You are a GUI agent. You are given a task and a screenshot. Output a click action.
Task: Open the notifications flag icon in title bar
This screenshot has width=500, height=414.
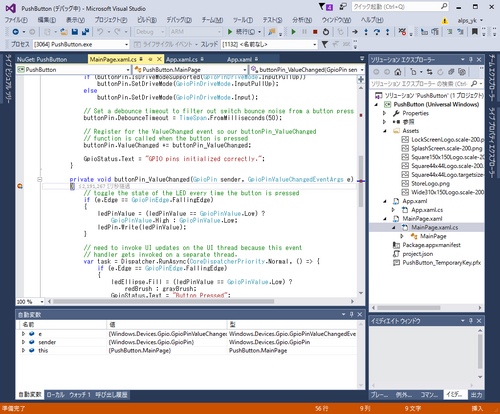tap(326, 7)
